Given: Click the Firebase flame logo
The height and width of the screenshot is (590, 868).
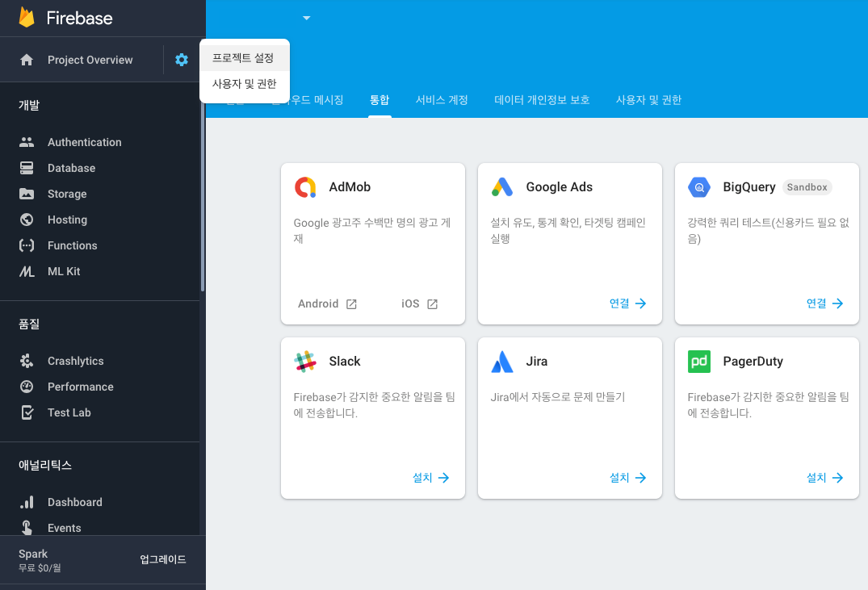Looking at the screenshot, I should (27, 18).
